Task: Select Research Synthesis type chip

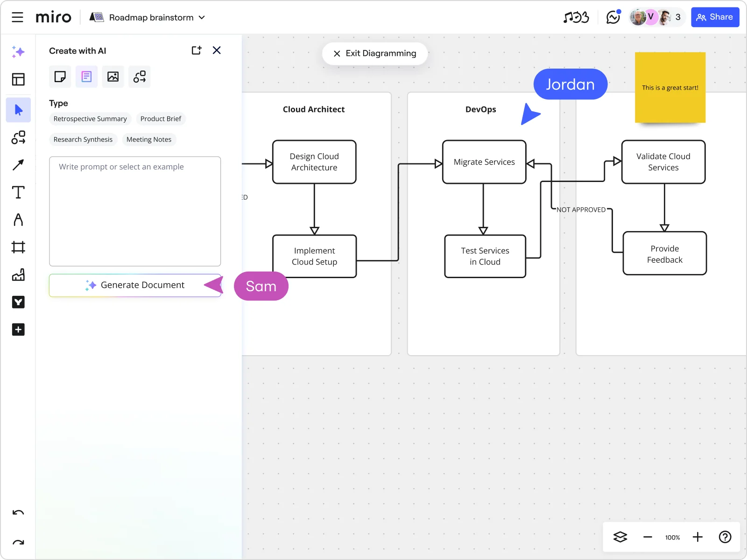Action: pyautogui.click(x=83, y=140)
